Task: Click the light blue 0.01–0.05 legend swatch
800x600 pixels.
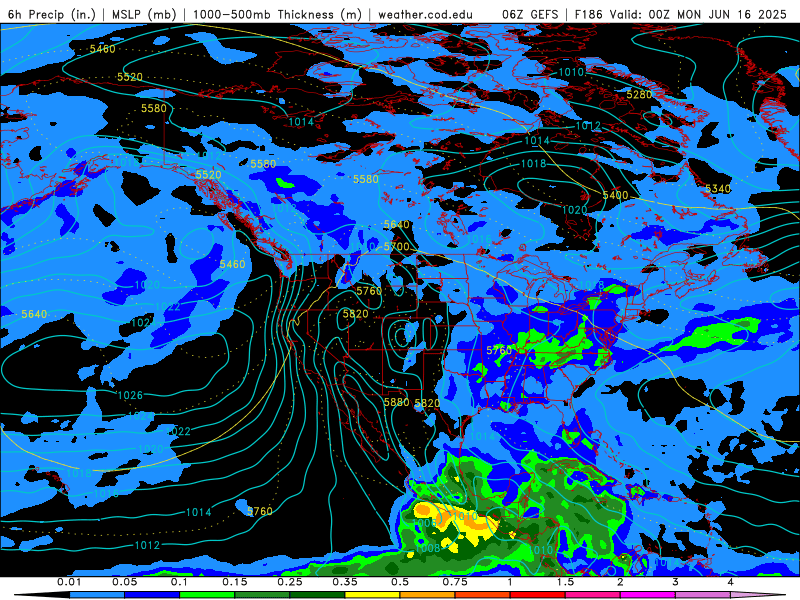Action: [97, 595]
